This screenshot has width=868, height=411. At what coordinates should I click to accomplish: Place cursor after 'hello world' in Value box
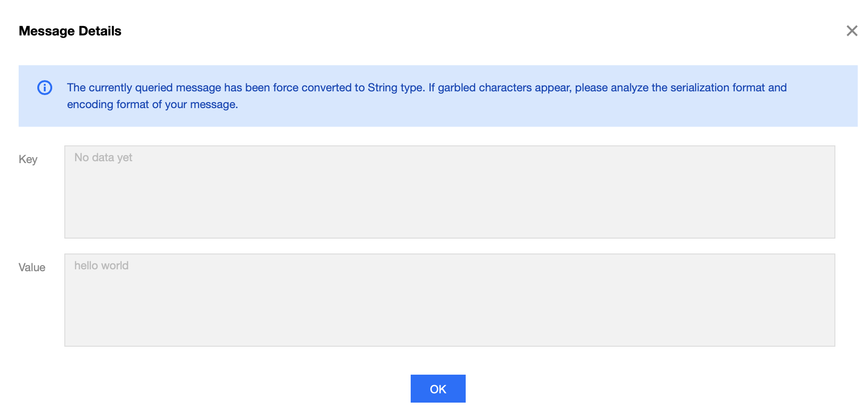130,266
